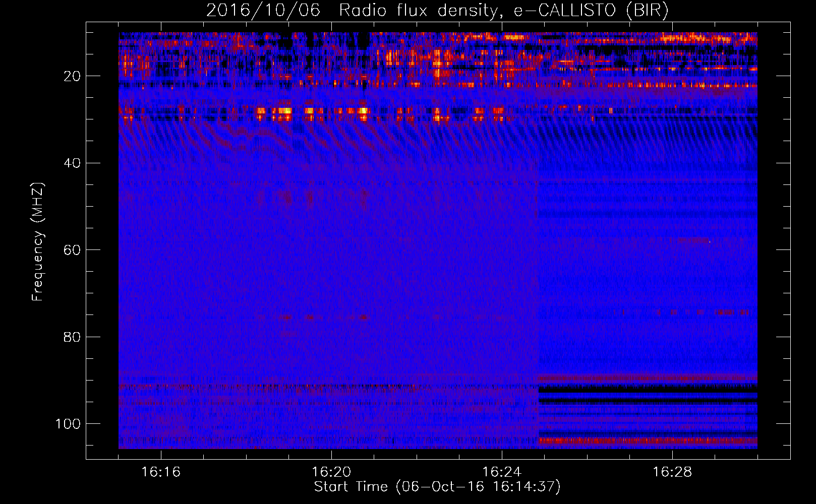Click the frequency tick label 80

tap(72, 337)
